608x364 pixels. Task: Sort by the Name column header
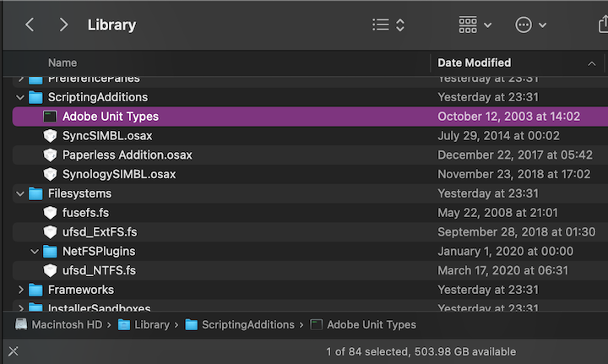pyautogui.click(x=63, y=62)
